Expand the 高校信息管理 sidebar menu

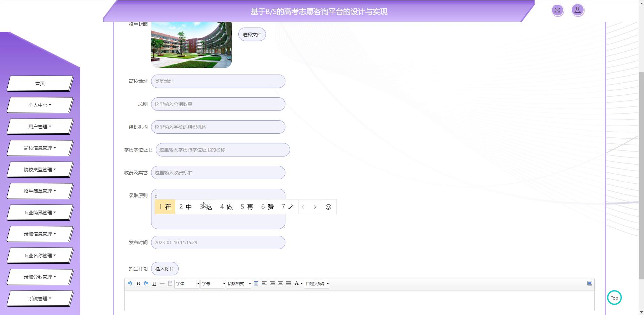pos(40,148)
